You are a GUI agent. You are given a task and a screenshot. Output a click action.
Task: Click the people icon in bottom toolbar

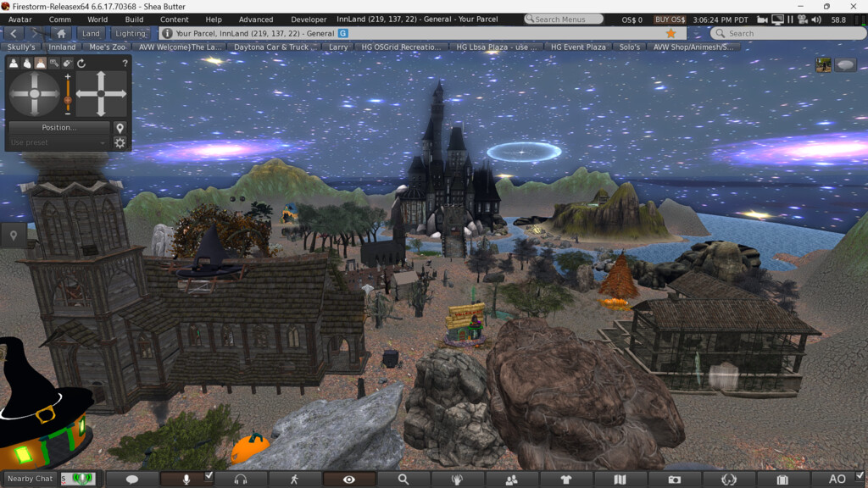click(511, 480)
